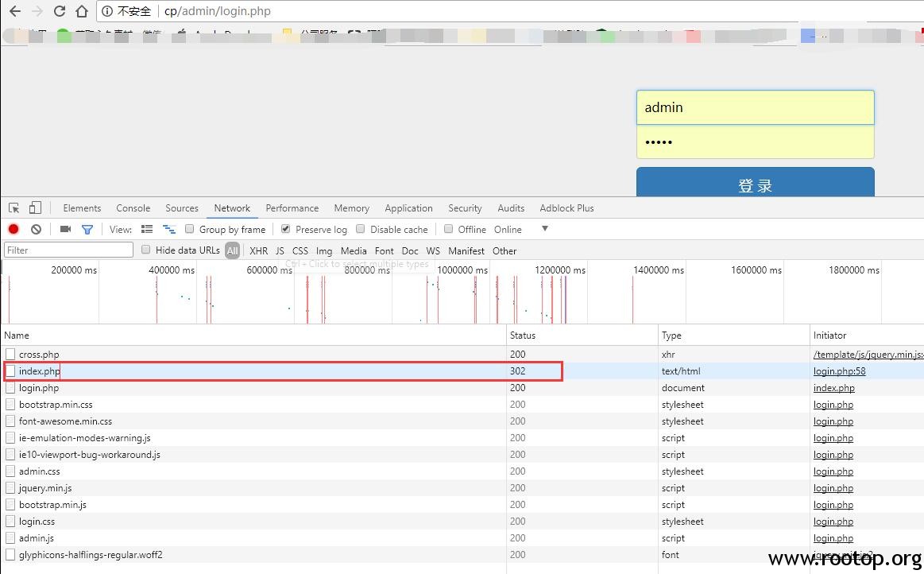
Task: Go back using the browser back arrow
Action: point(15,11)
